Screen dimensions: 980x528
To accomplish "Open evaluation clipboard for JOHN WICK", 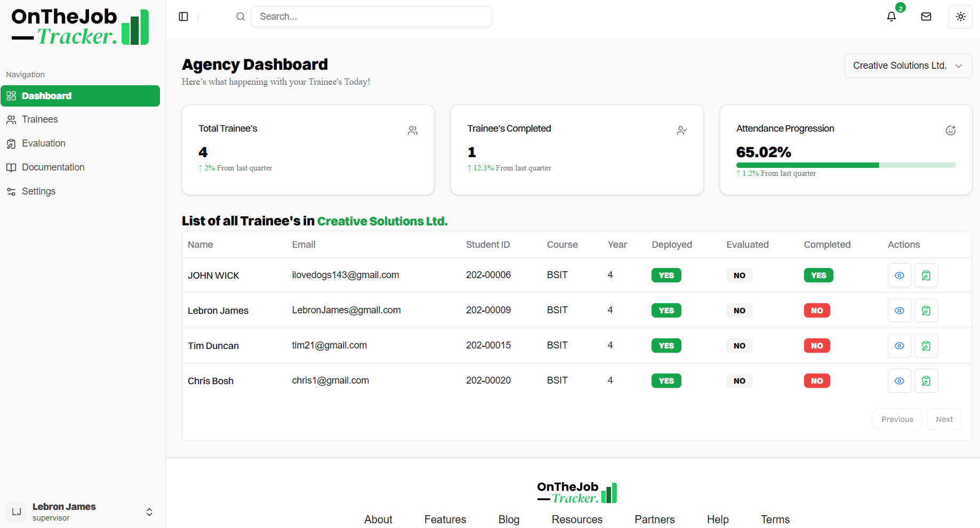I will coord(926,275).
